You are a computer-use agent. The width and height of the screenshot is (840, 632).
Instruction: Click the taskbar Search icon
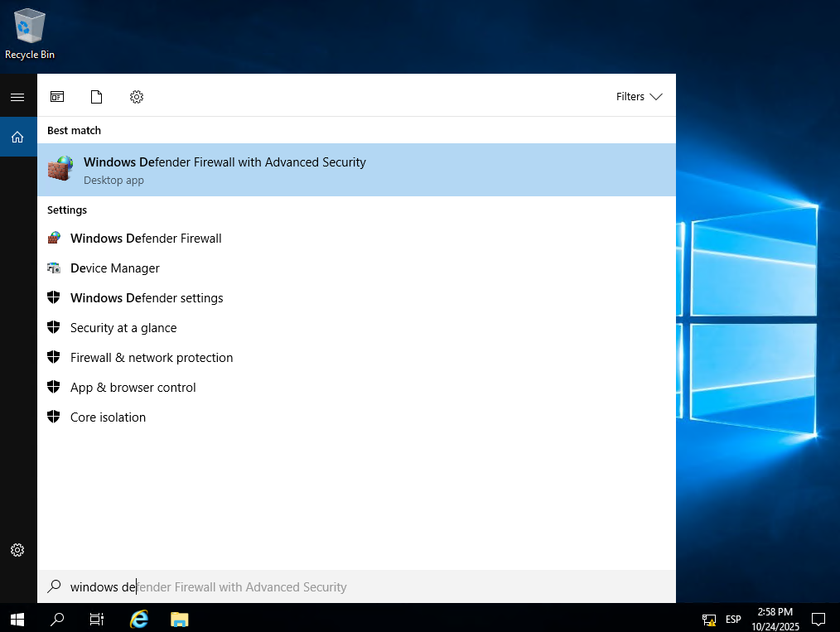click(57, 620)
